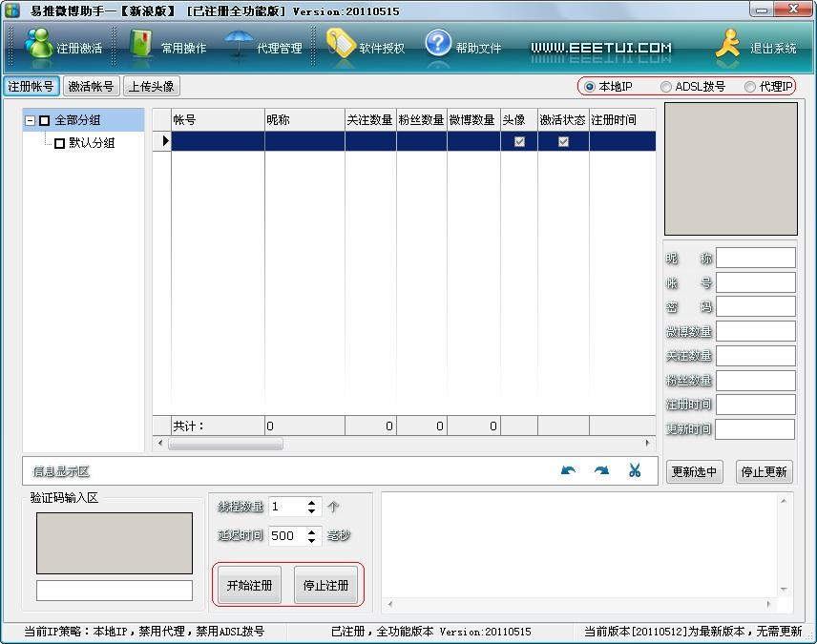The image size is (817, 644).
Task: Click the 粉丝数量 field in right panel
Action: point(756,380)
